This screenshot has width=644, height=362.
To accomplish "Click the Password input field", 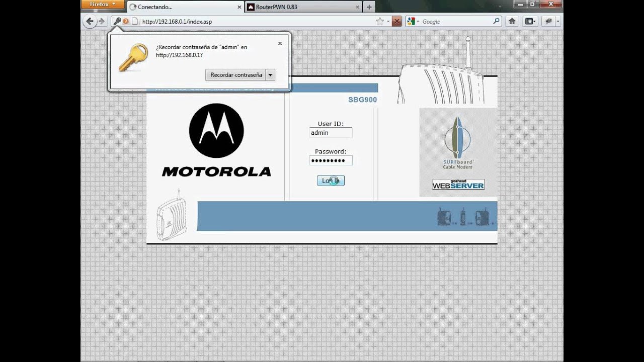I will (x=331, y=160).
